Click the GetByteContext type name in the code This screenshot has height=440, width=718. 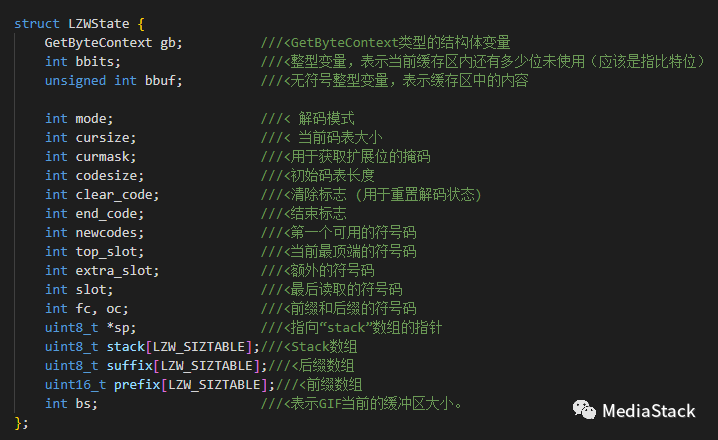pyautogui.click(x=98, y=42)
